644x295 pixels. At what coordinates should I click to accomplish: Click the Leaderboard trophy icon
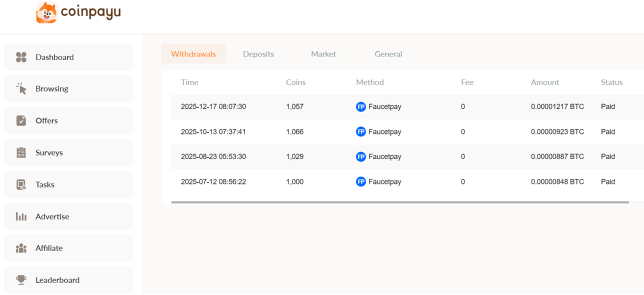tap(21, 280)
